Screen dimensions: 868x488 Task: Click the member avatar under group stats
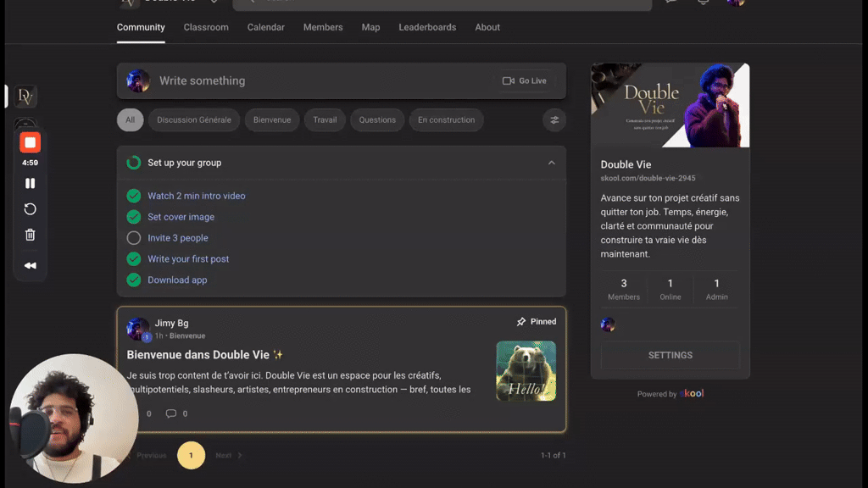[608, 324]
